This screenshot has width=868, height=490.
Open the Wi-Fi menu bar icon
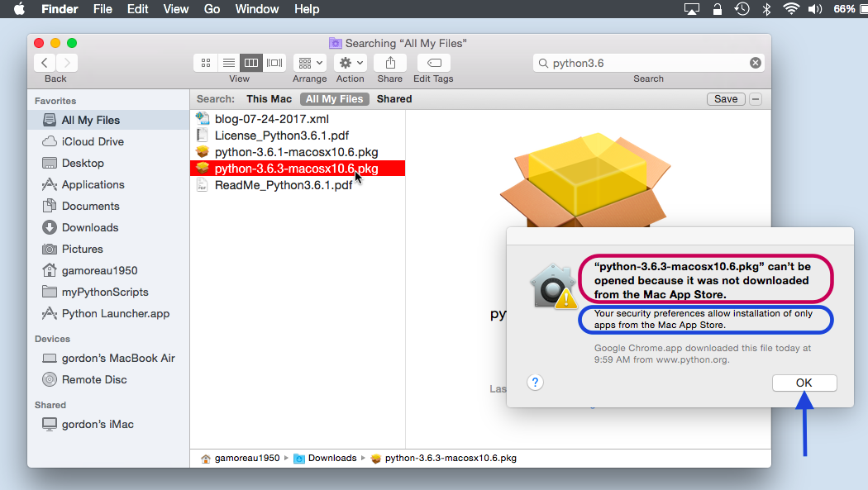(x=791, y=9)
